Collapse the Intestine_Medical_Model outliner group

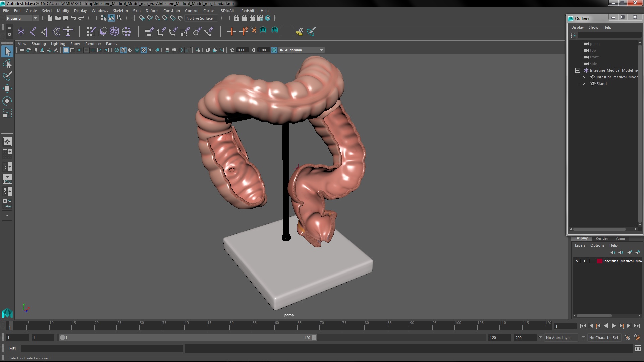point(578,70)
